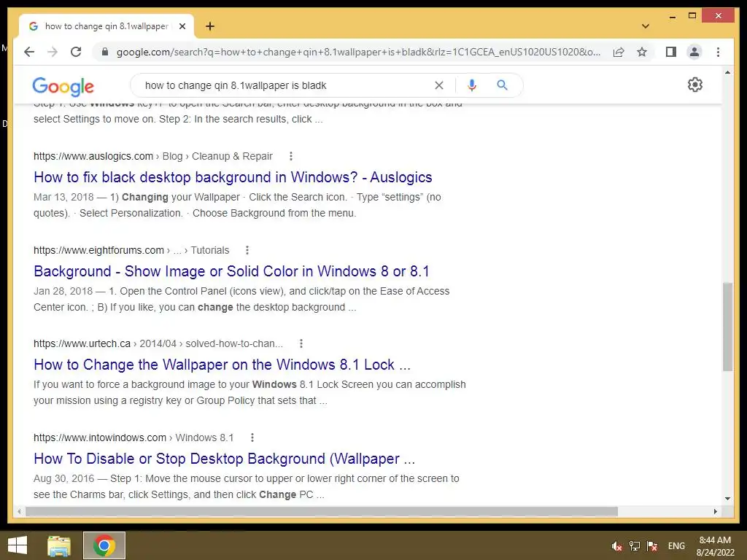Bookmark this tab with the star icon
The height and width of the screenshot is (560, 747).
pyautogui.click(x=642, y=52)
